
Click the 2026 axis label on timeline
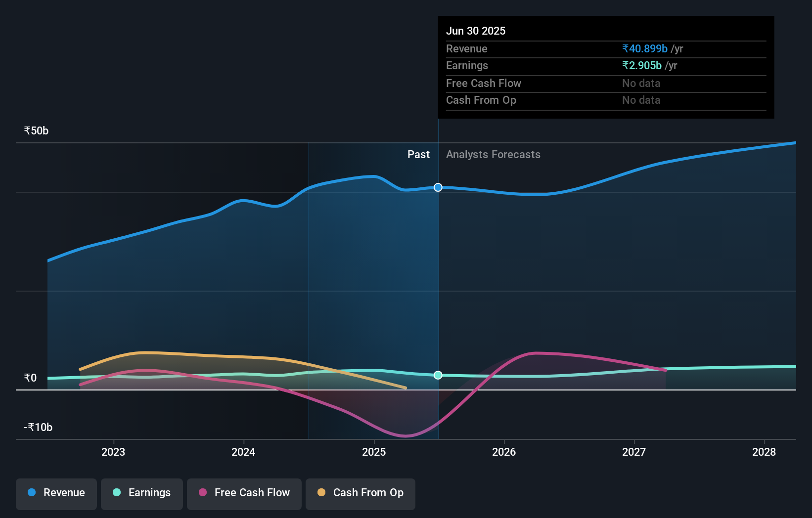click(504, 451)
